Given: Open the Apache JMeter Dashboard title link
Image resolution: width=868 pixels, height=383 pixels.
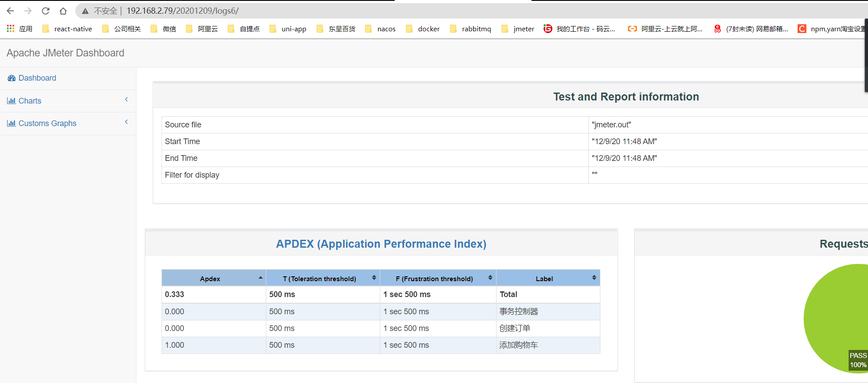Looking at the screenshot, I should click(x=65, y=53).
